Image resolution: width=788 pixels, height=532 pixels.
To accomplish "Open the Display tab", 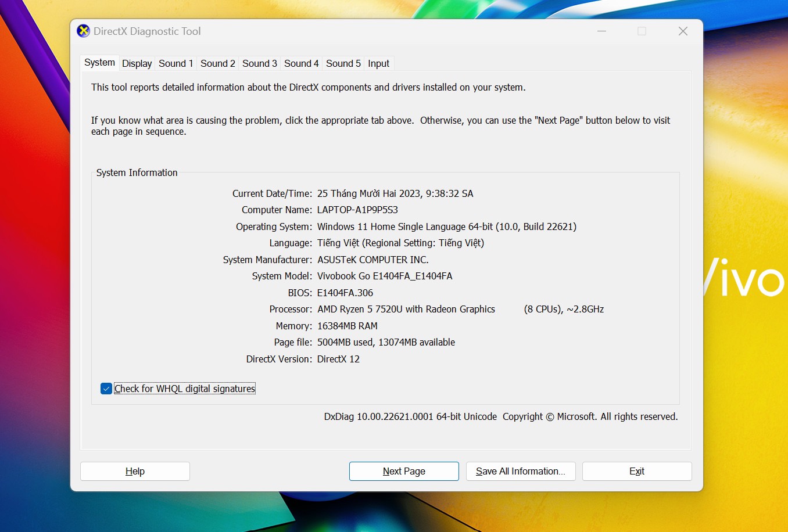I will coord(137,64).
